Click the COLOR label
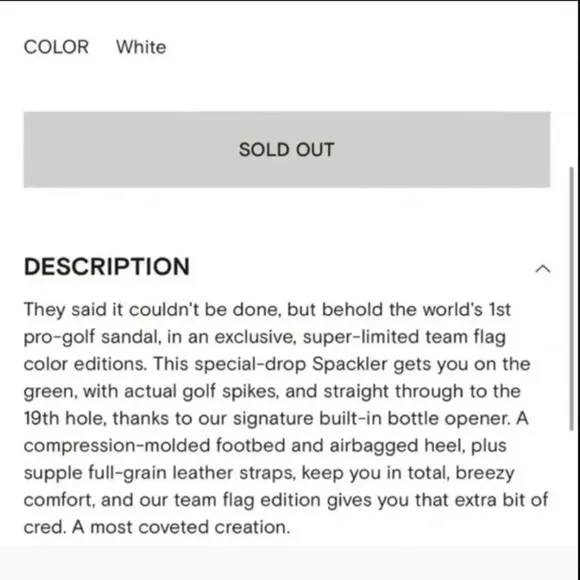Viewport: 580px width, 580px height. pos(56,47)
